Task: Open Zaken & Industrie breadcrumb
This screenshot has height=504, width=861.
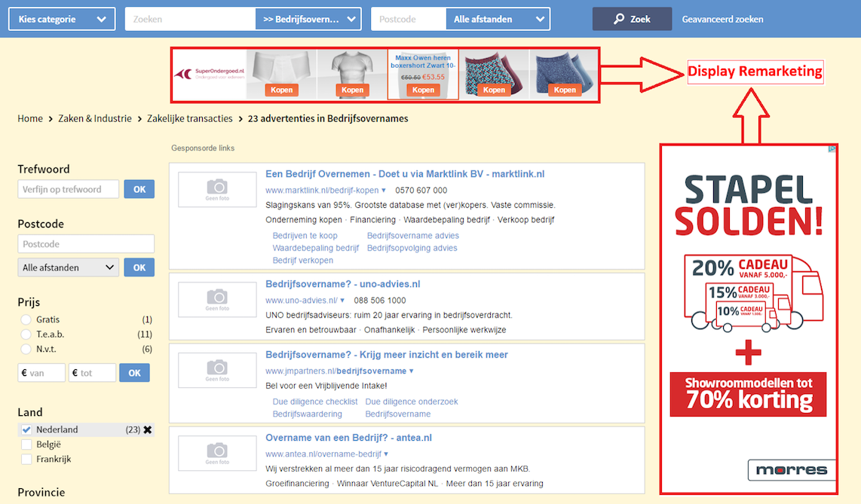Action: (95, 118)
